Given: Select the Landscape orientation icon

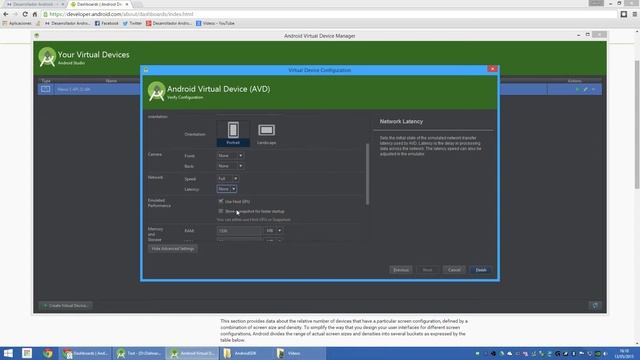Looking at the screenshot, I should pyautogui.click(x=267, y=133).
